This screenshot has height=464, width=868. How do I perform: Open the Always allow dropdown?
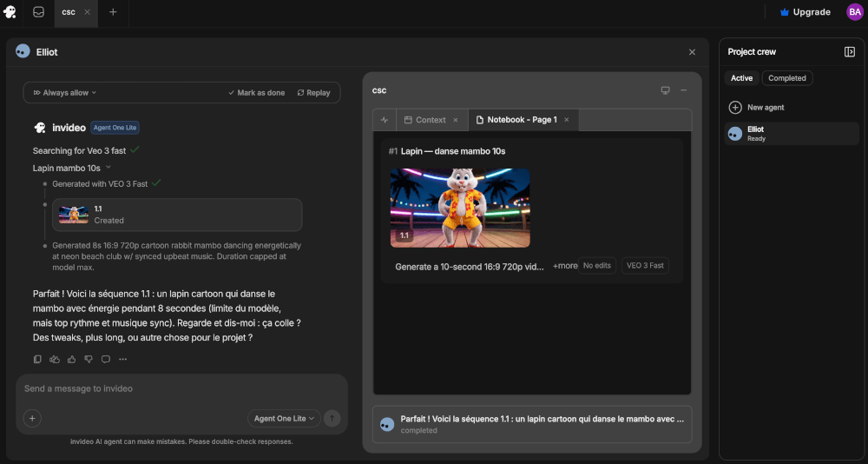pyautogui.click(x=65, y=93)
